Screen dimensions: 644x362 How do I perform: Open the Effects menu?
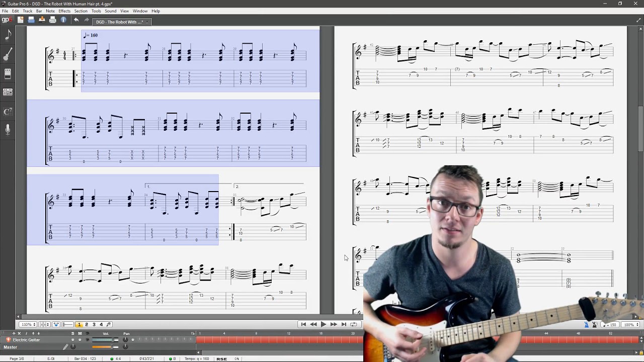point(64,11)
